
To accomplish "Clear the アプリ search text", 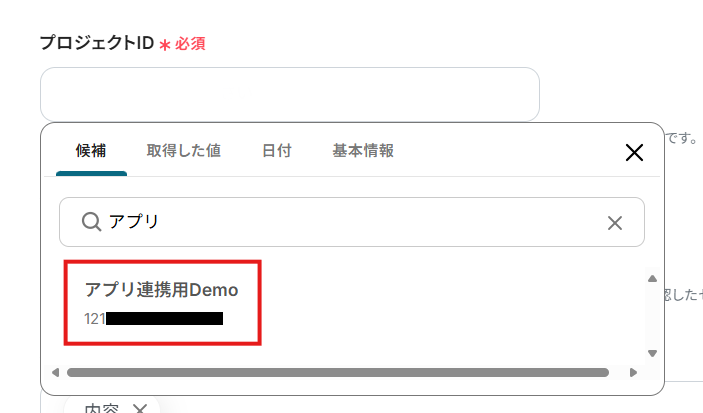I will click(615, 223).
